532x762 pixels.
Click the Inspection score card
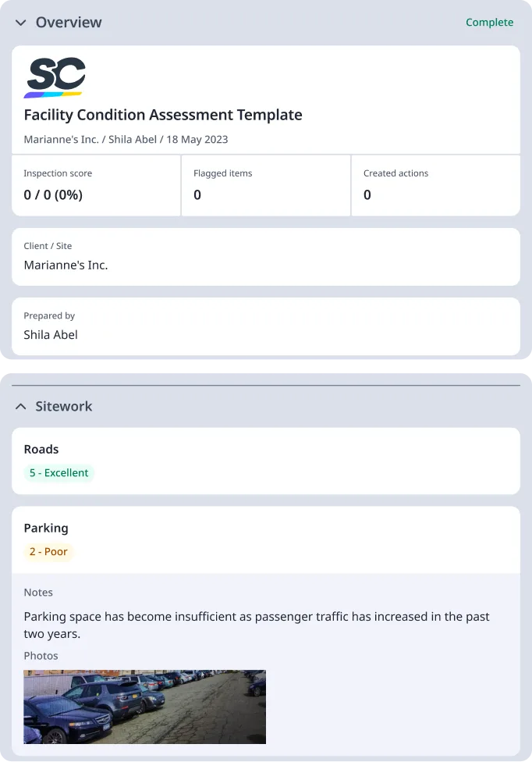(x=96, y=185)
